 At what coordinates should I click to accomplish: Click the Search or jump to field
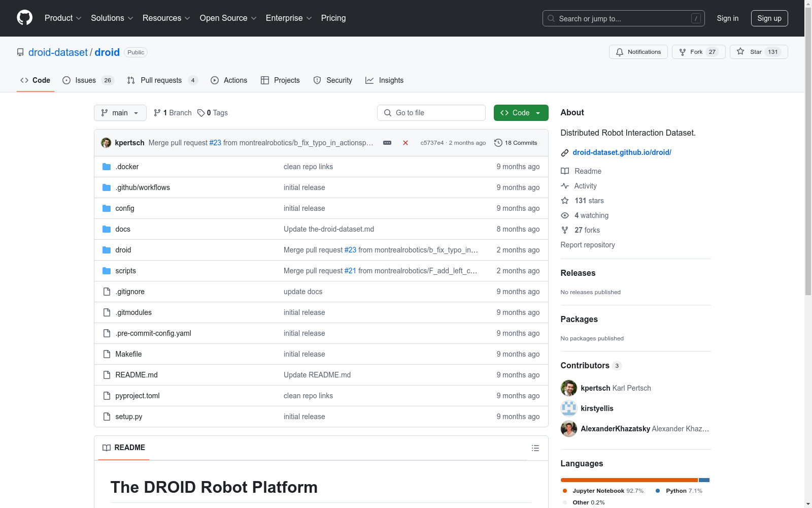tap(624, 18)
